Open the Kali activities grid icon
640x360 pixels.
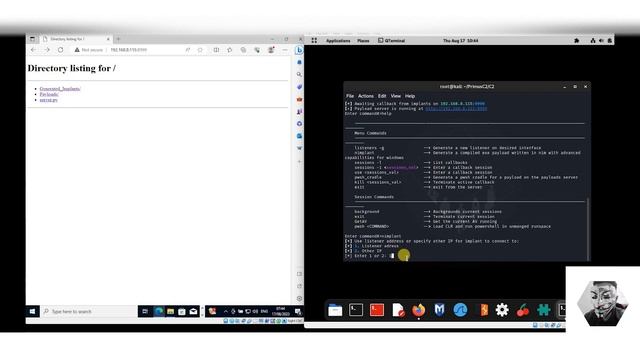tap(314, 40)
